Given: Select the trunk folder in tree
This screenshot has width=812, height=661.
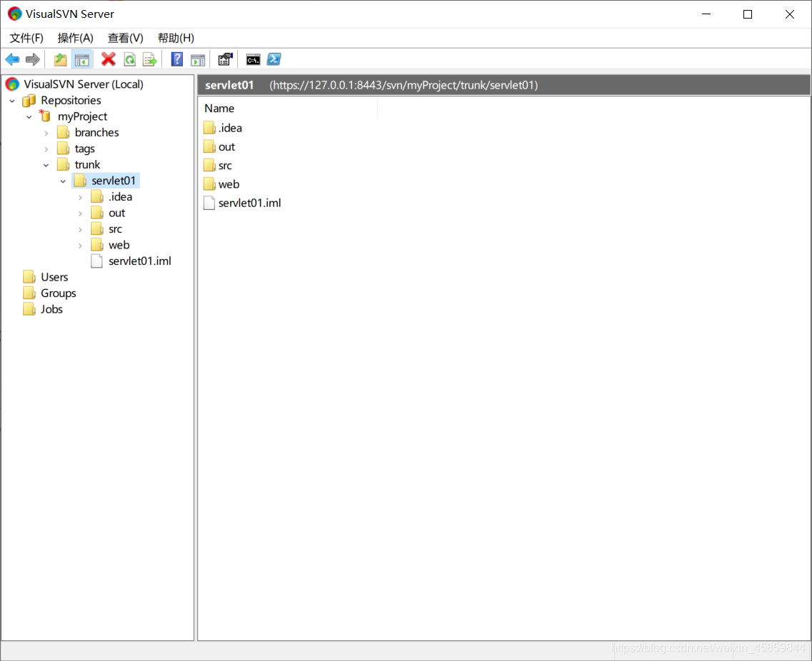Looking at the screenshot, I should [x=88, y=164].
